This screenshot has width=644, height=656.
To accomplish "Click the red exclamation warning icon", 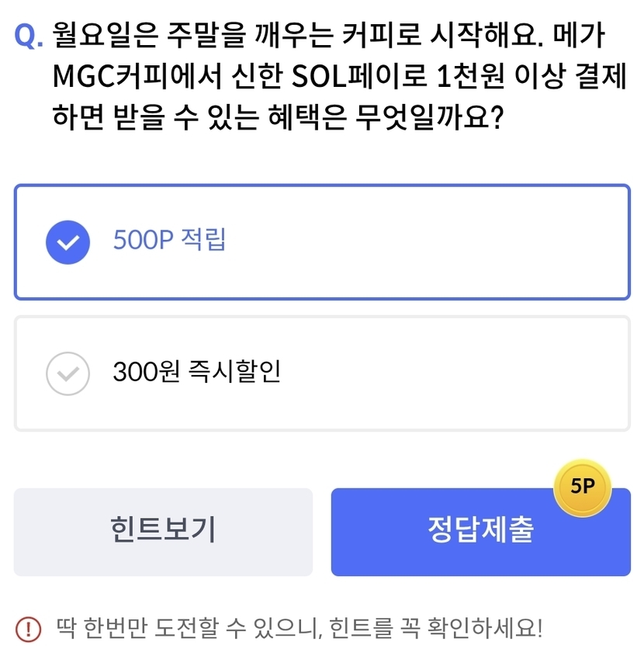I will [x=29, y=627].
